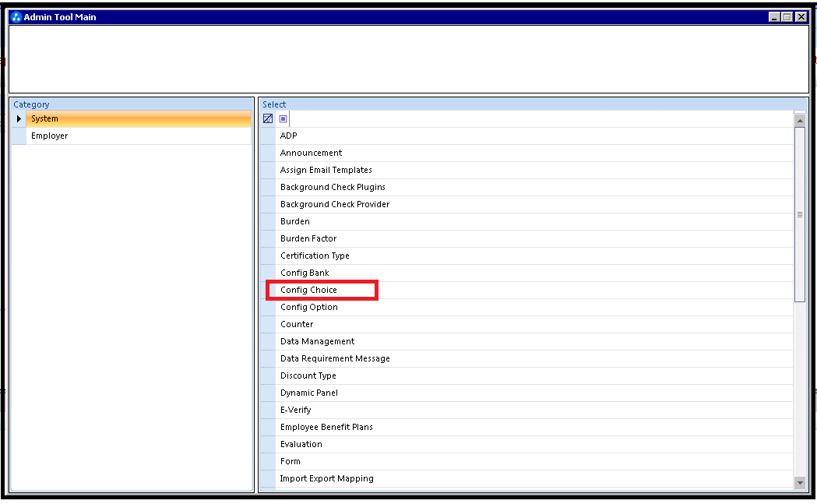The height and width of the screenshot is (504, 817).
Task: Click the small square icon atop the Select list
Action: tap(283, 119)
